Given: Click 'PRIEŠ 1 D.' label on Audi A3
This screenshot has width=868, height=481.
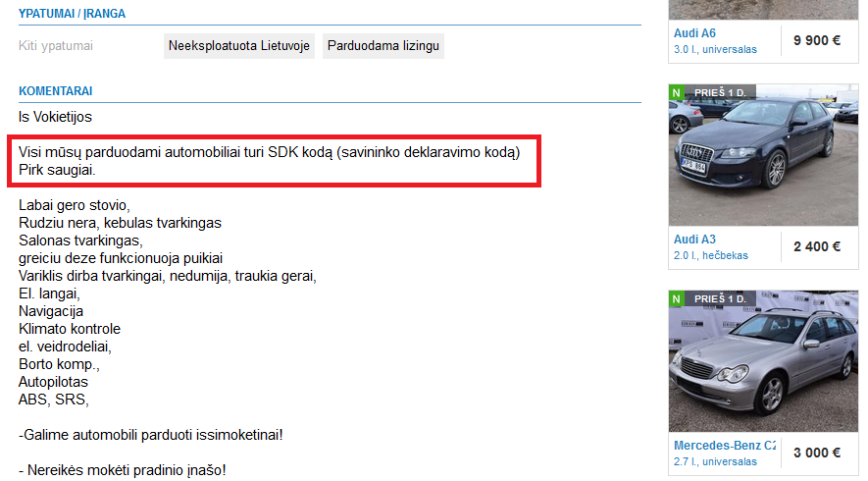Looking at the screenshot, I should pos(720,92).
